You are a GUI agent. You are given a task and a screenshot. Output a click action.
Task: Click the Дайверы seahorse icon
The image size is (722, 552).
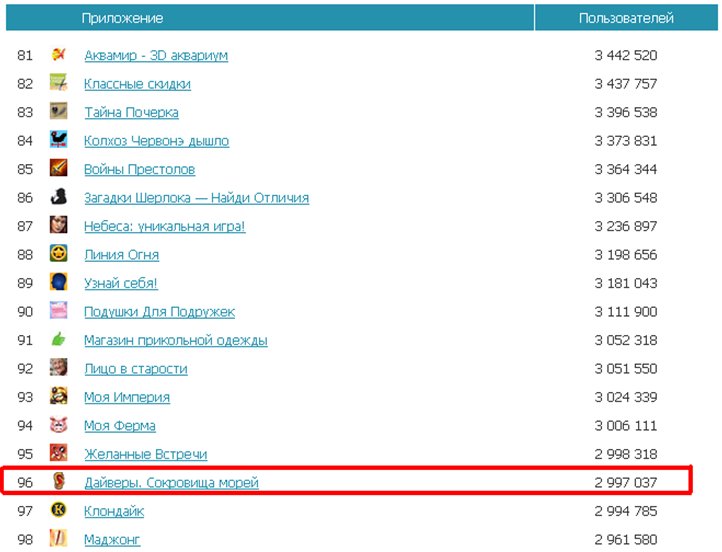click(58, 482)
